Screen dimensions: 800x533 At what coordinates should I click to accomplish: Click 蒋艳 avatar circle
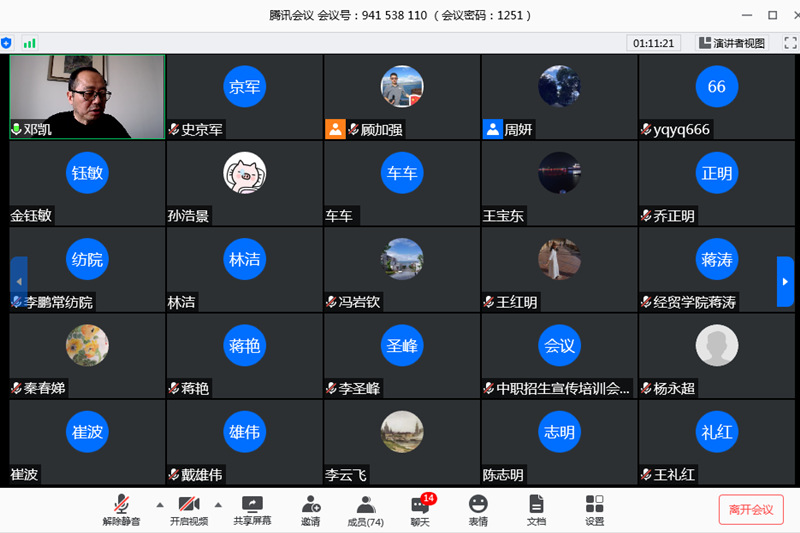244,345
